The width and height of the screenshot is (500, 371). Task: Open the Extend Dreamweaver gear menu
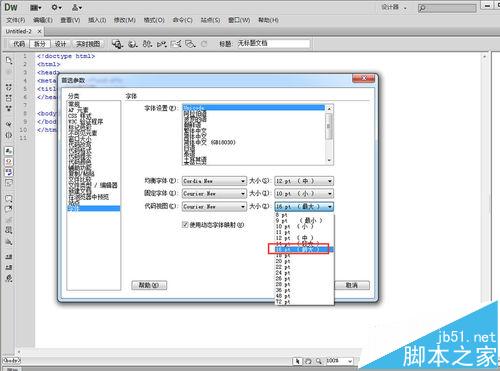click(x=56, y=7)
